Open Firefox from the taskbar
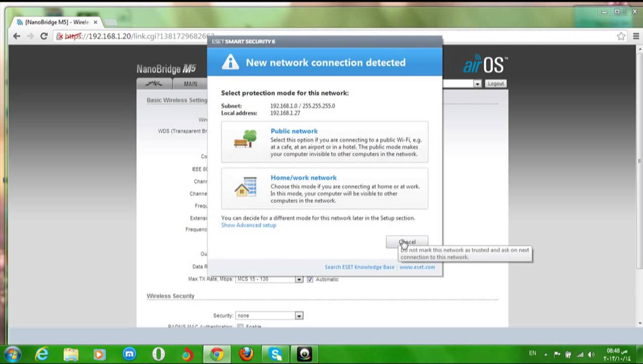The height and width of the screenshot is (364, 643). pos(246,354)
